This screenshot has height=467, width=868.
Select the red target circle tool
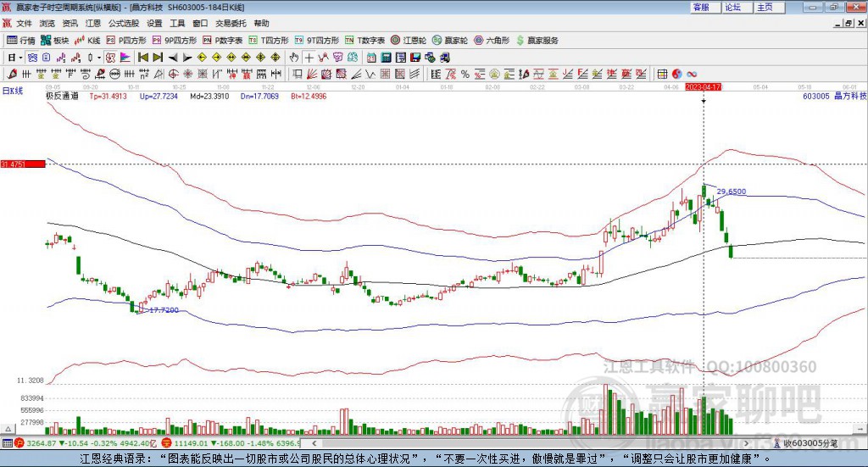(x=173, y=74)
